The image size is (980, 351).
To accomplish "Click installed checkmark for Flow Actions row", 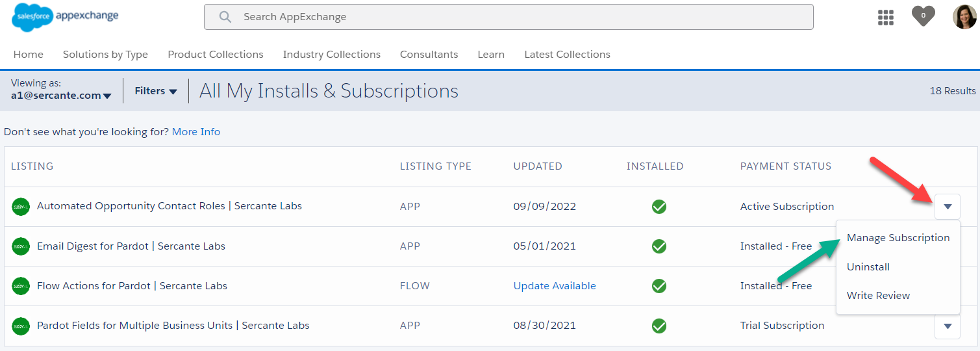I will click(659, 286).
